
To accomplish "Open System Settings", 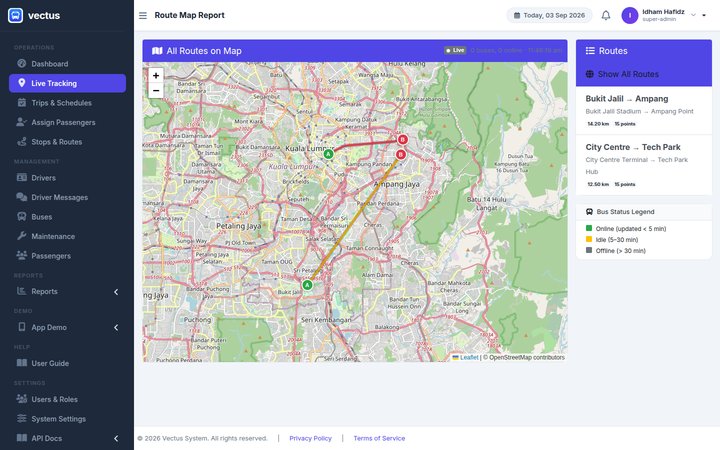I will 67,419.
